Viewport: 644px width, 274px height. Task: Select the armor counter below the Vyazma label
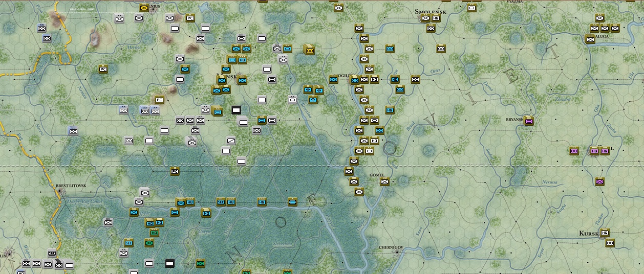tap(471, 8)
